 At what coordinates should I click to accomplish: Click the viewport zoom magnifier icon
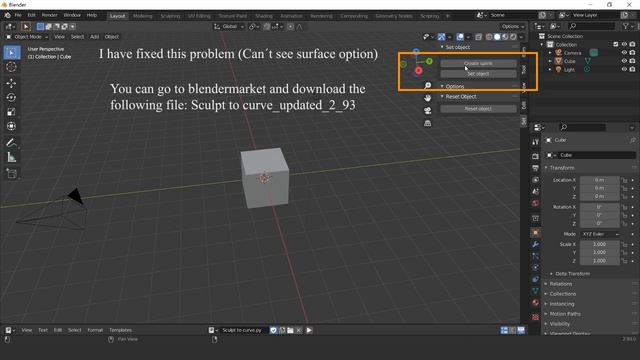click(427, 86)
